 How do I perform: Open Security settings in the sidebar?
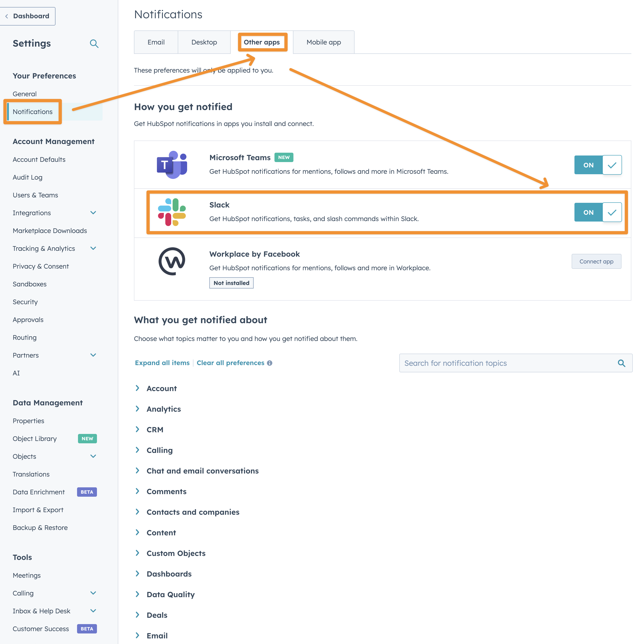click(25, 302)
